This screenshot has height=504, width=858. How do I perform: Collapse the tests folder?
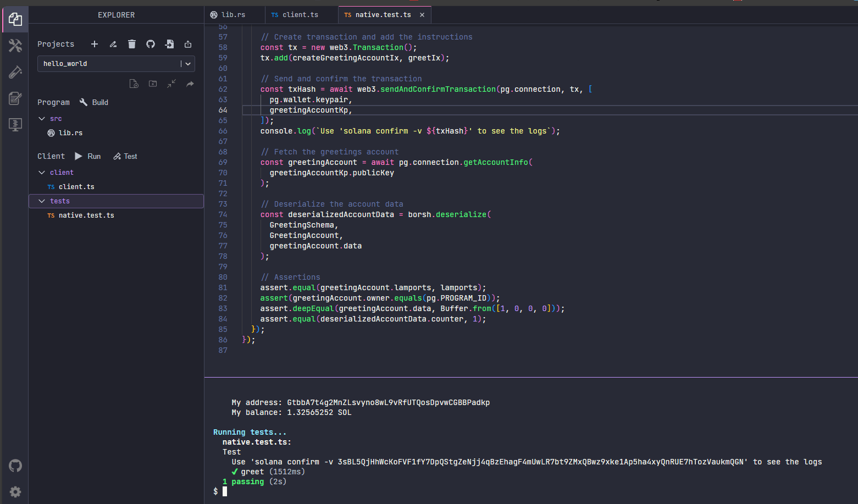coord(42,201)
